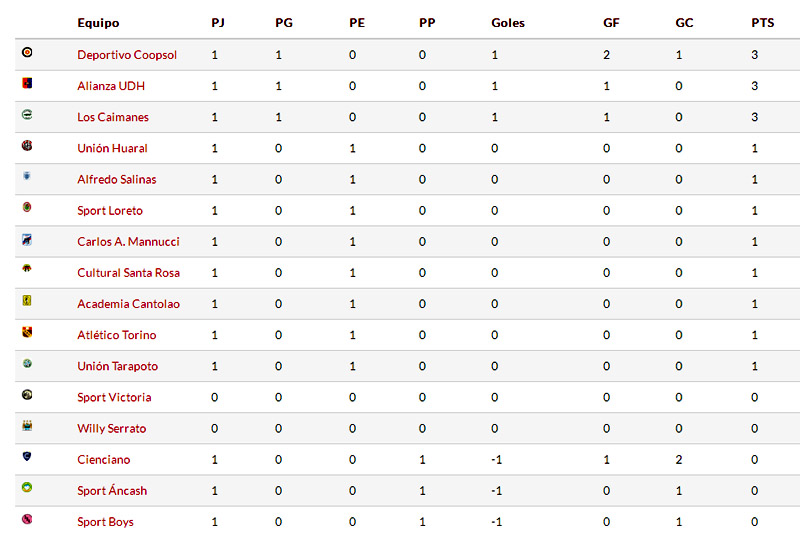Open the Unión Tarapoto team link
The height and width of the screenshot is (557, 800).
(x=117, y=366)
